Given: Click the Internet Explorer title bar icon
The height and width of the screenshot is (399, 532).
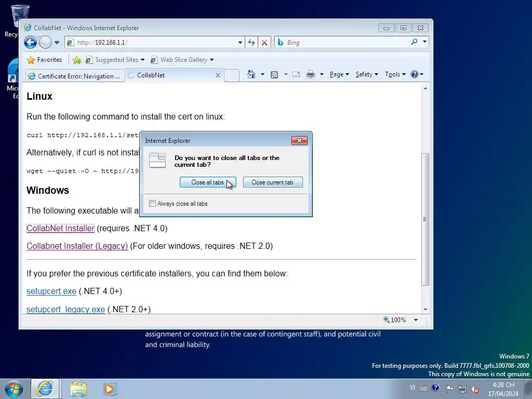Looking at the screenshot, I should pyautogui.click(x=28, y=28).
